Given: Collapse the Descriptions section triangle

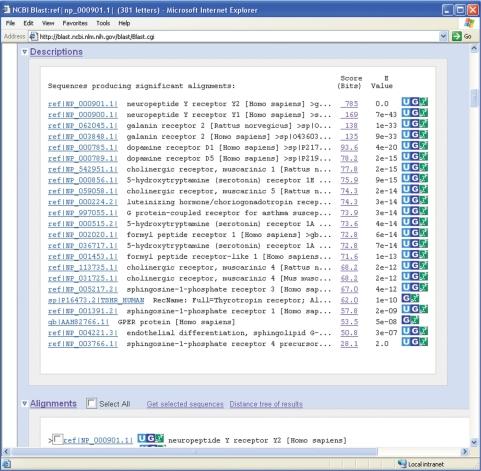Looking at the screenshot, I should click(24, 52).
